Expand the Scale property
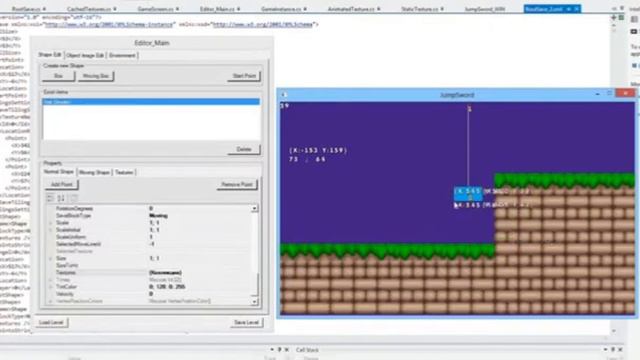 click(51, 223)
